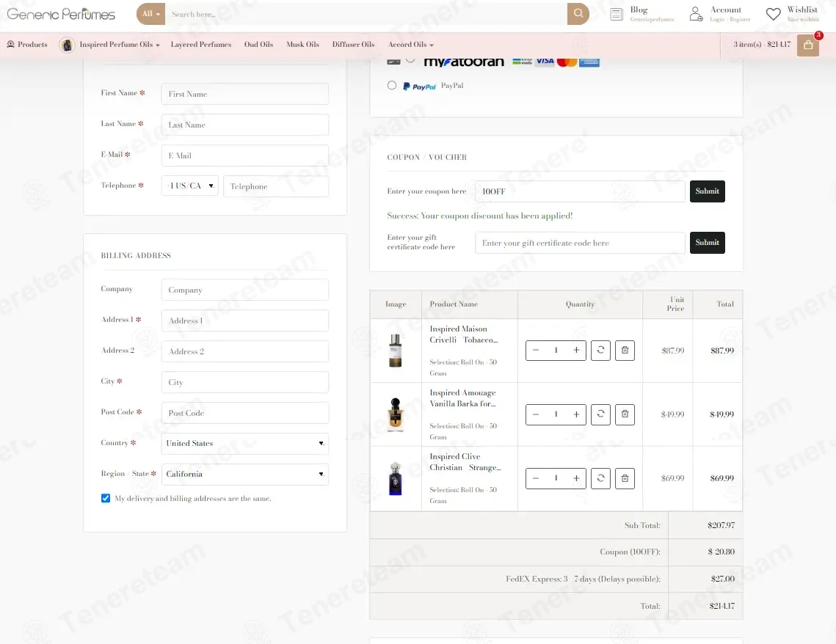Viewport: 836px width, 644px height.
Task: Open the telephone country code dropdown
Action: [x=190, y=186]
